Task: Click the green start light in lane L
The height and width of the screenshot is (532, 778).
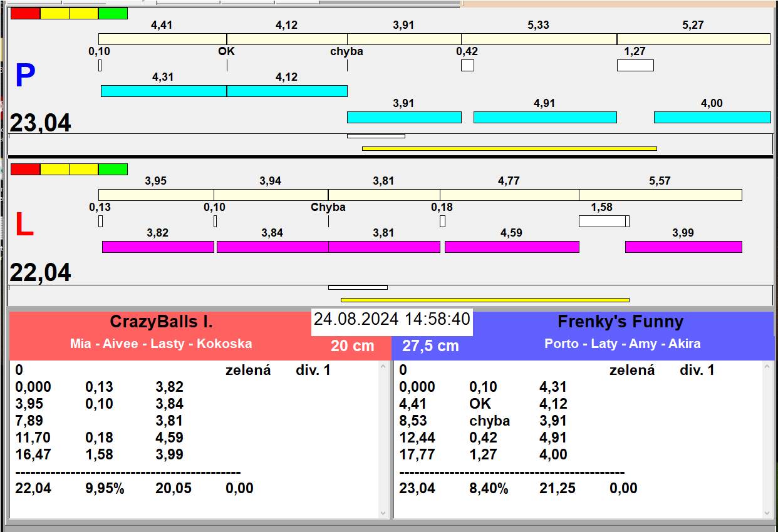Action: point(113,169)
